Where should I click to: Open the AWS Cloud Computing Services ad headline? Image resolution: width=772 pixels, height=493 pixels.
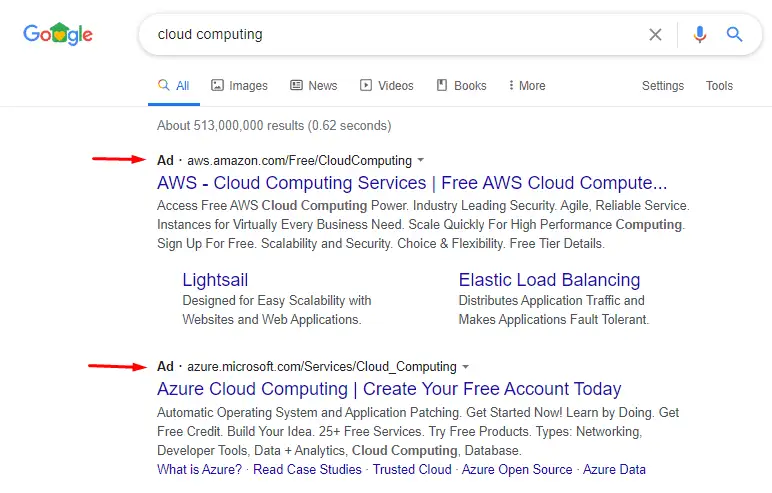point(412,183)
